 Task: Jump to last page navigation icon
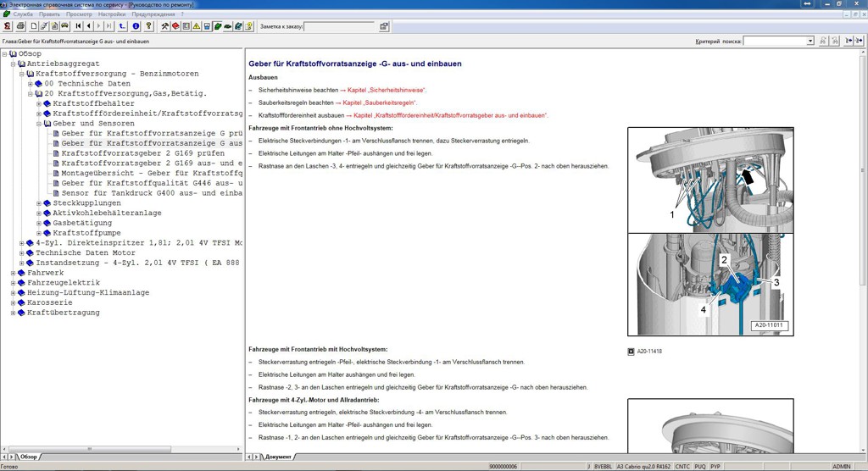[x=109, y=26]
